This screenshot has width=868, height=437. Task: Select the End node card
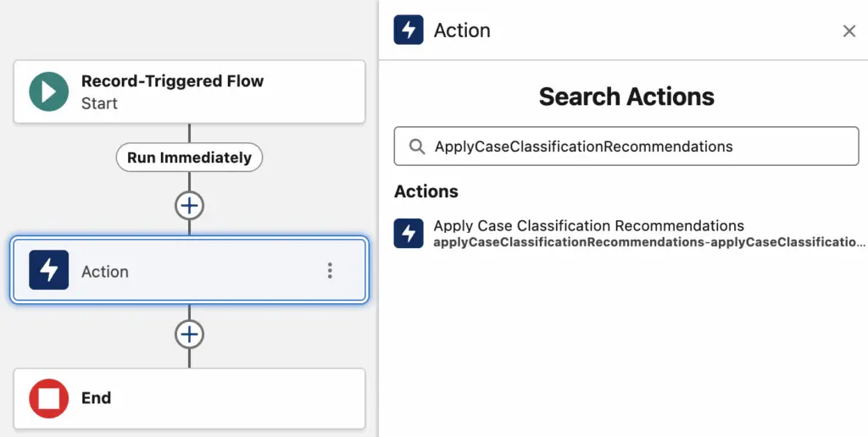coord(189,398)
